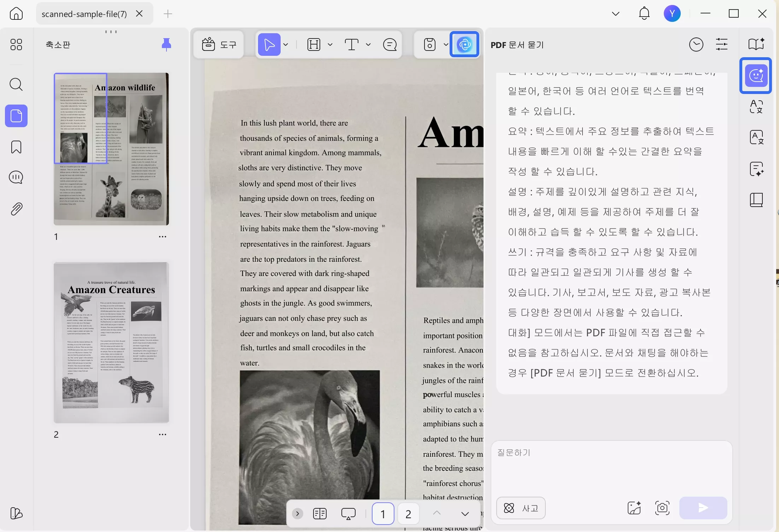Select the text tool

[x=352, y=45]
